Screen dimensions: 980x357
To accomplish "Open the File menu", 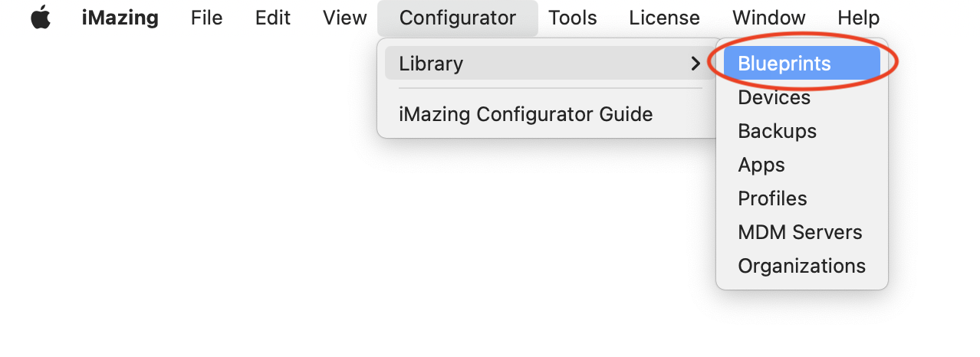I will (207, 18).
